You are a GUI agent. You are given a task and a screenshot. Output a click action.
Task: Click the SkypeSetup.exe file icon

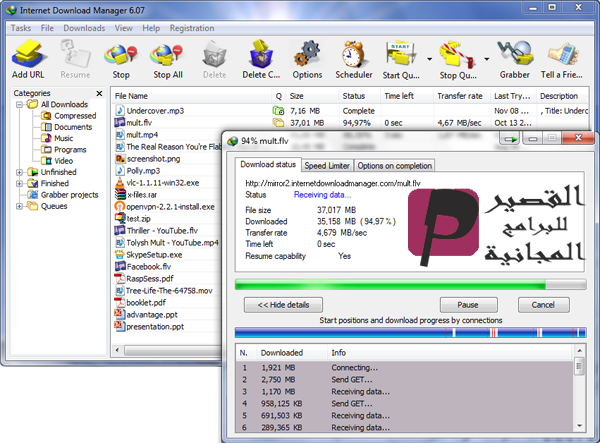120,254
